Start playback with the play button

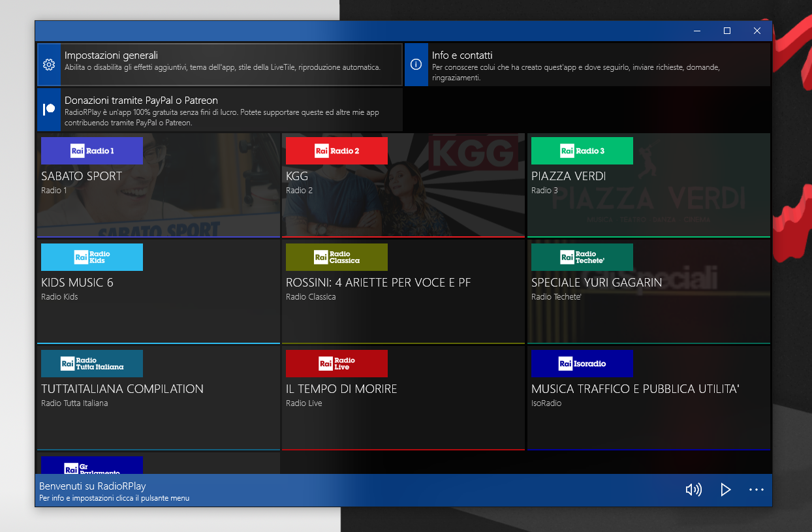click(725, 490)
